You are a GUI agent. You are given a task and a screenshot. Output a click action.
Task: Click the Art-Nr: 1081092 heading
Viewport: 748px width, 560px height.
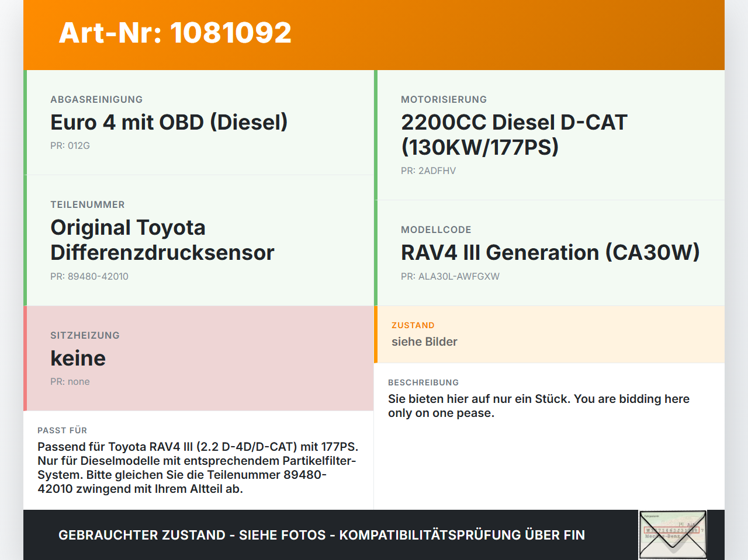[175, 33]
